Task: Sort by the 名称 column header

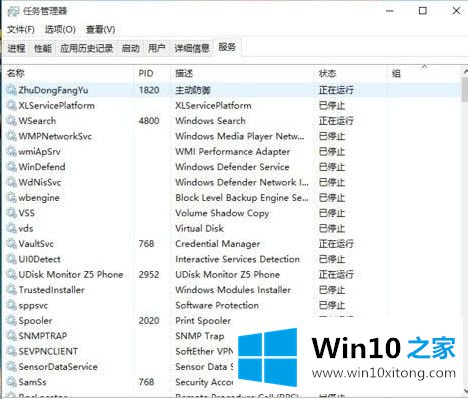Action: point(68,73)
